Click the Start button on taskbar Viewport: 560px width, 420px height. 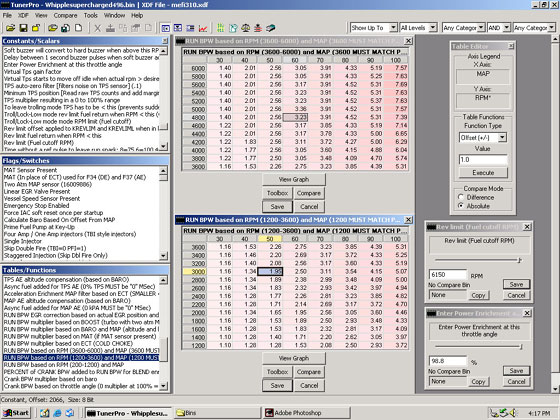coord(16,413)
